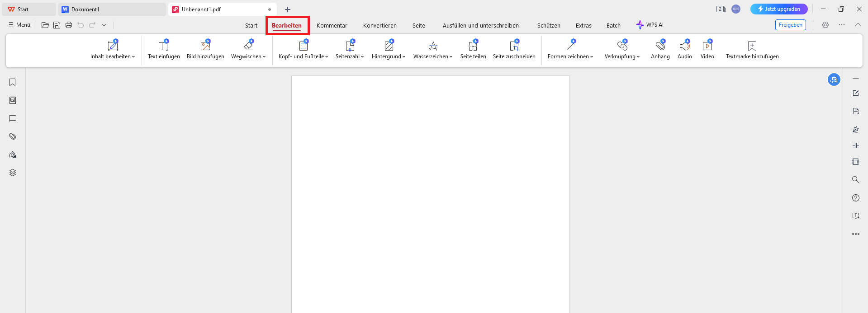Open more options ellipsis in title bar
Viewport: 868px width, 313px height.
(842, 25)
